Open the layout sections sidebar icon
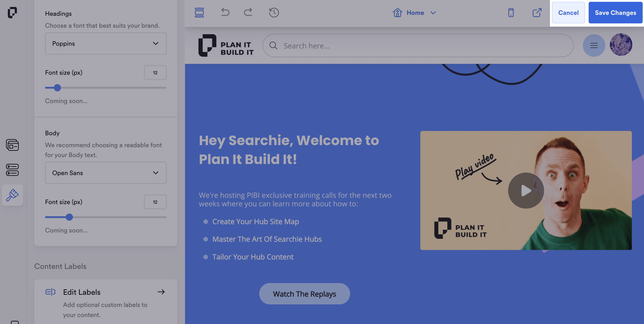Screen dimensions: 644x324 [x=12, y=145]
